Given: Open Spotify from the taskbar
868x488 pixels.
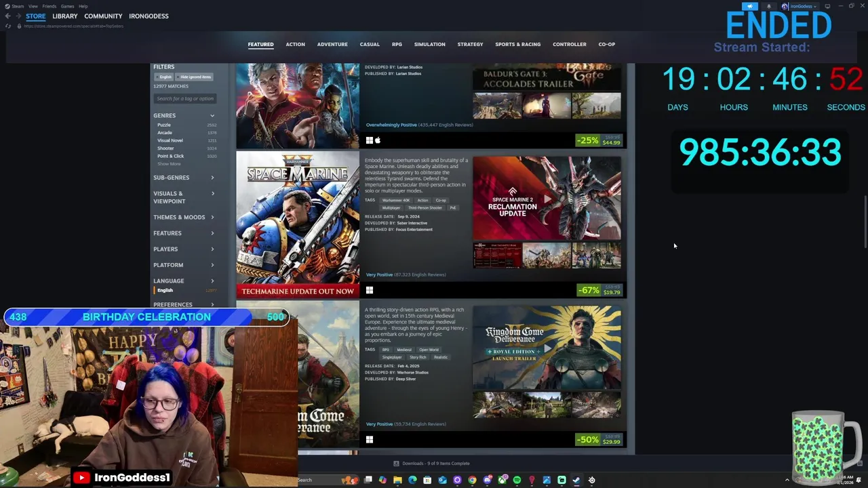Looking at the screenshot, I should [517, 480].
